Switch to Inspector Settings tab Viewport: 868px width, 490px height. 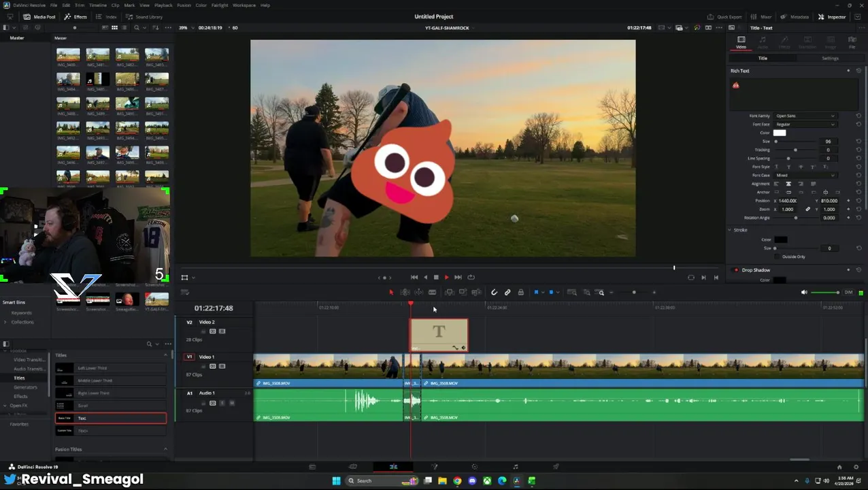click(x=830, y=59)
